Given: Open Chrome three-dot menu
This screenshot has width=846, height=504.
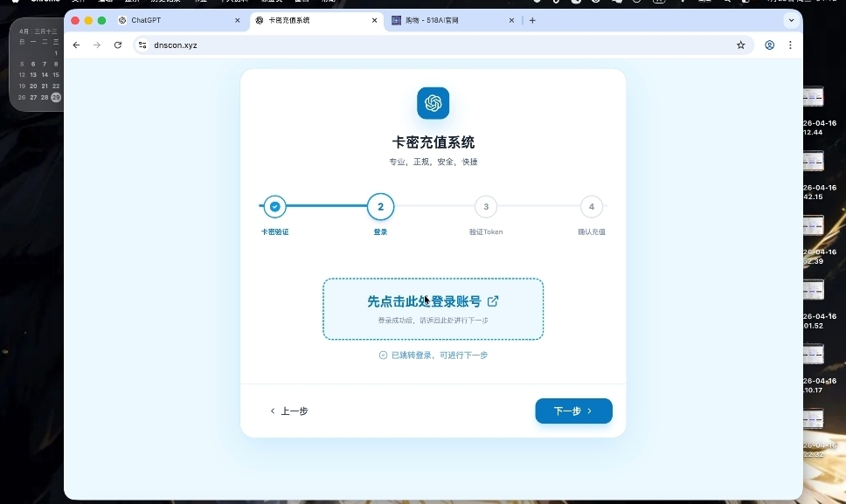Looking at the screenshot, I should pyautogui.click(x=790, y=45).
